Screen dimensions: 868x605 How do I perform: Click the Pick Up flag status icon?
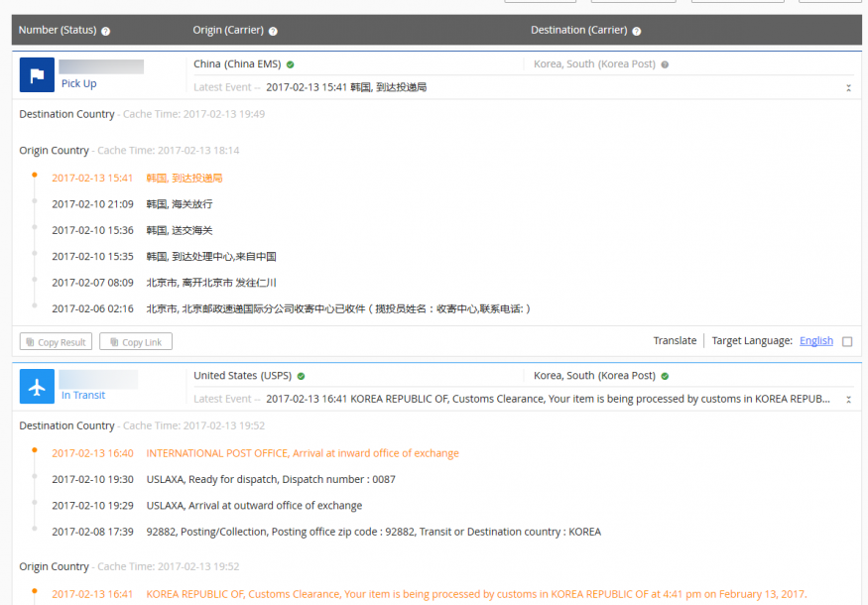click(37, 74)
